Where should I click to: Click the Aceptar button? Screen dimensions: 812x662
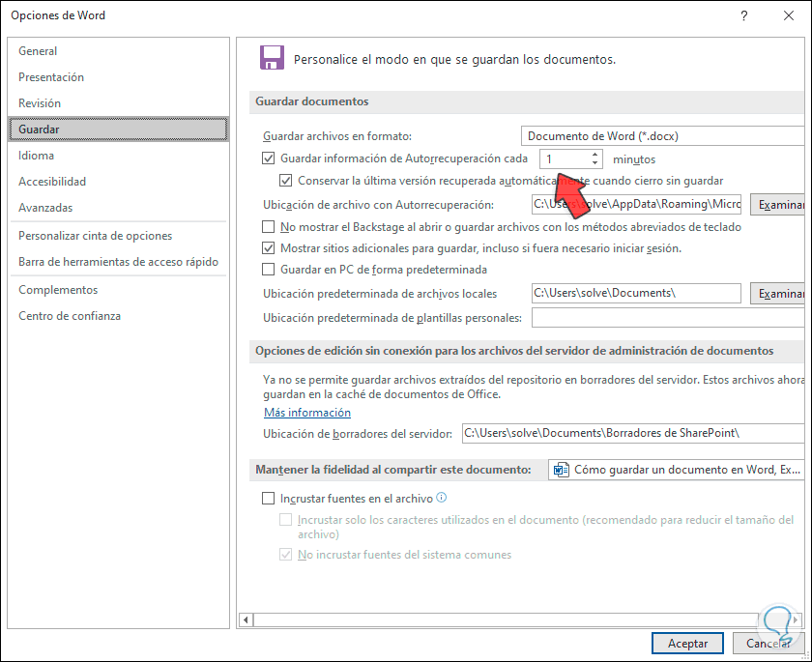(x=687, y=644)
